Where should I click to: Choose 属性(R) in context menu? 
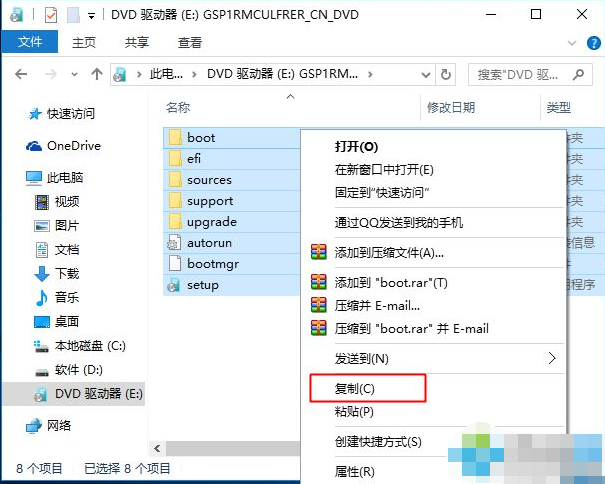tap(355, 471)
